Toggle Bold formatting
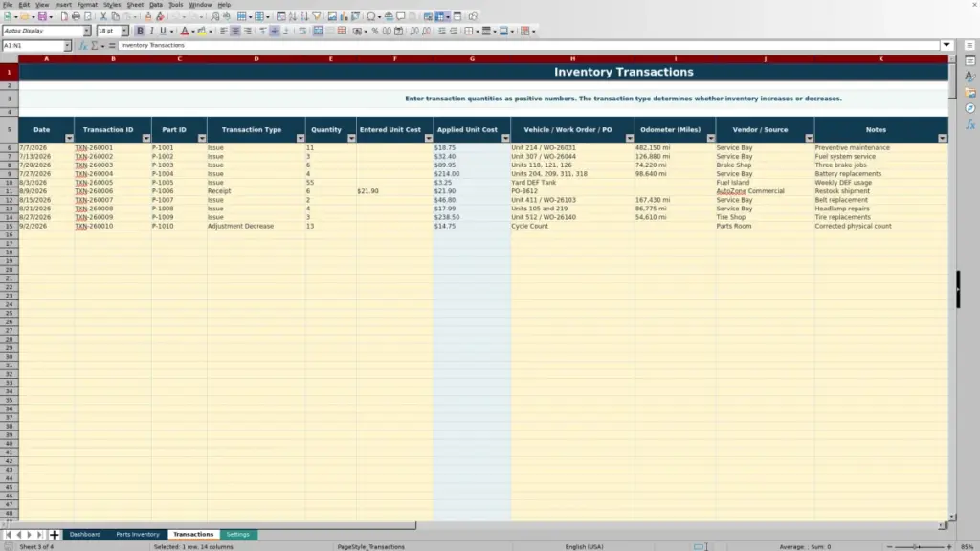This screenshot has width=980, height=551. pyautogui.click(x=140, y=31)
